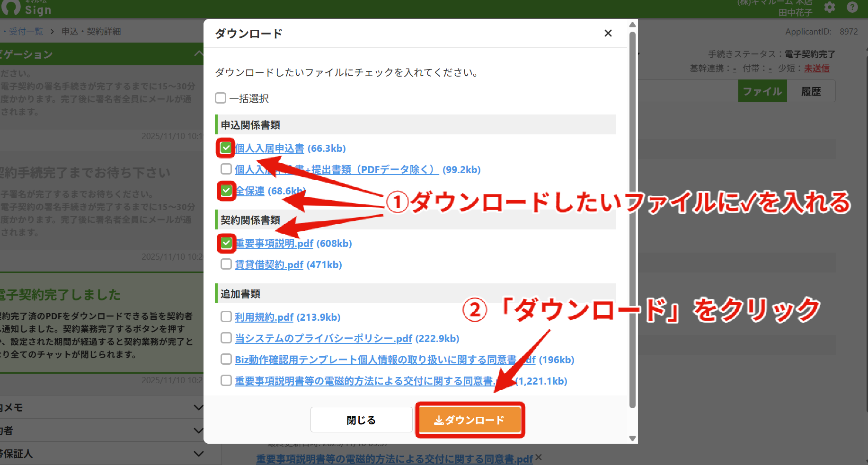Uncheck the 全保連 checkbox
The height and width of the screenshot is (465, 868).
pos(226,191)
